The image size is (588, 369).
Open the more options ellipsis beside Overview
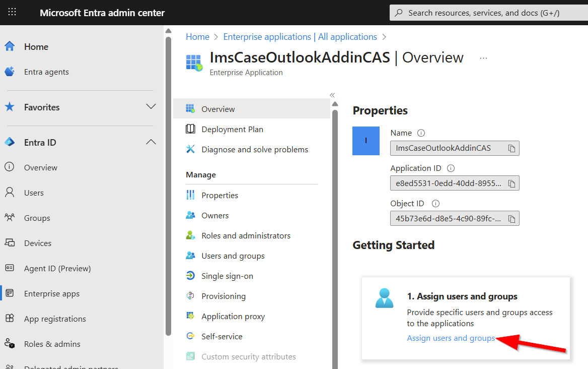(483, 58)
